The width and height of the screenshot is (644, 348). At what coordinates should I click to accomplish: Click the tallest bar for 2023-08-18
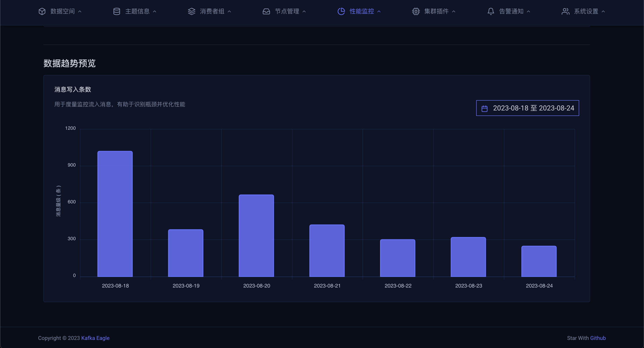115,214
